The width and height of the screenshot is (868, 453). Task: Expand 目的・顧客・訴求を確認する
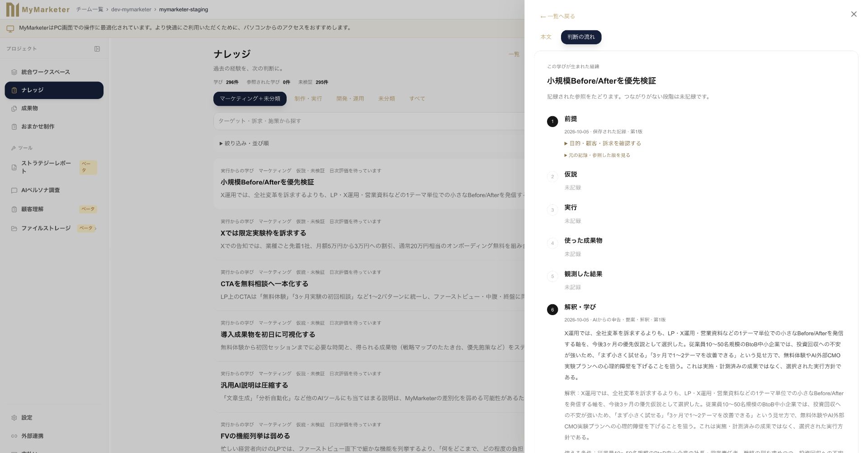tap(603, 143)
